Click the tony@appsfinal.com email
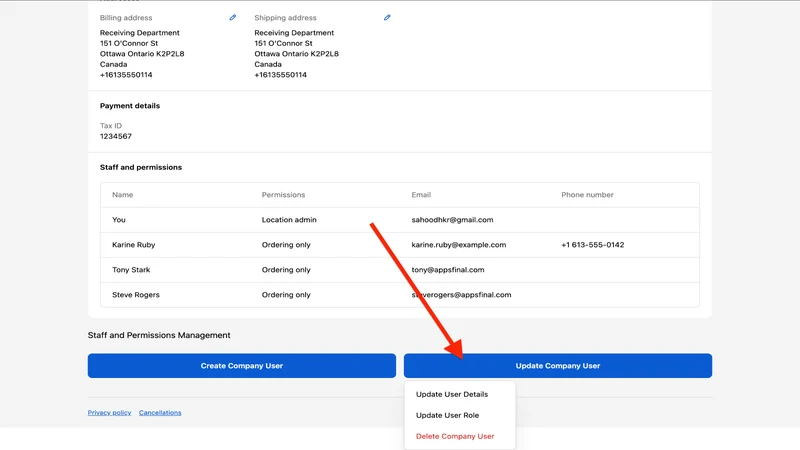Screen dimensions: 800x450 coord(447,270)
